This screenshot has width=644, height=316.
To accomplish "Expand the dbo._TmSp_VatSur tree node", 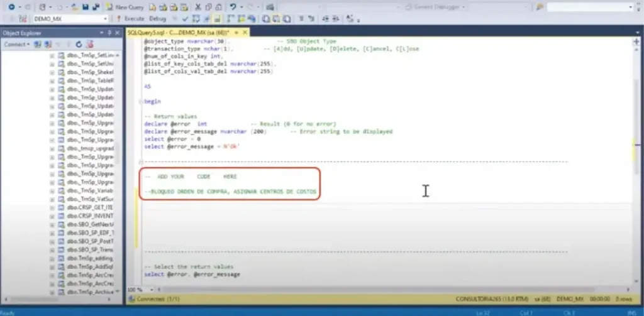I will pos(52,199).
